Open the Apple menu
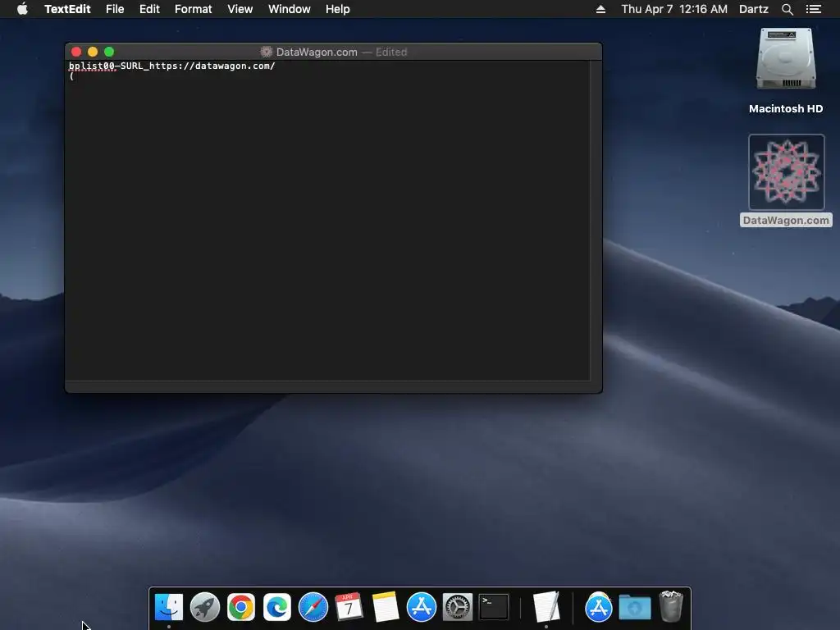The width and height of the screenshot is (840, 630). pos(22,9)
